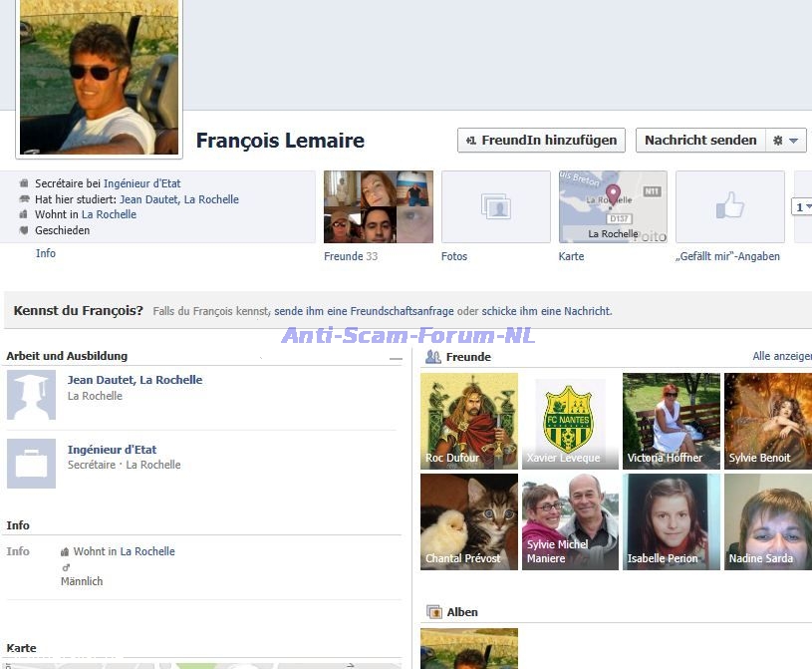812x669 pixels.
Task: Open the gear settings dropdown
Action: [784, 141]
